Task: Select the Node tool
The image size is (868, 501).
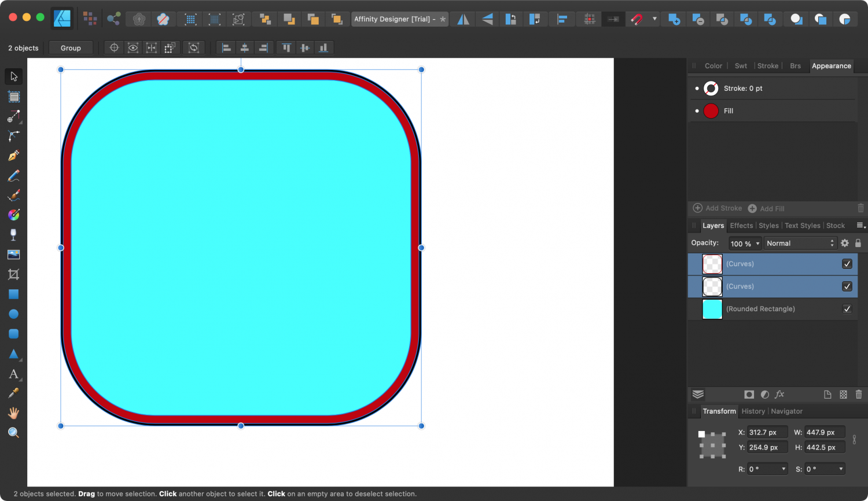Action: click(13, 136)
